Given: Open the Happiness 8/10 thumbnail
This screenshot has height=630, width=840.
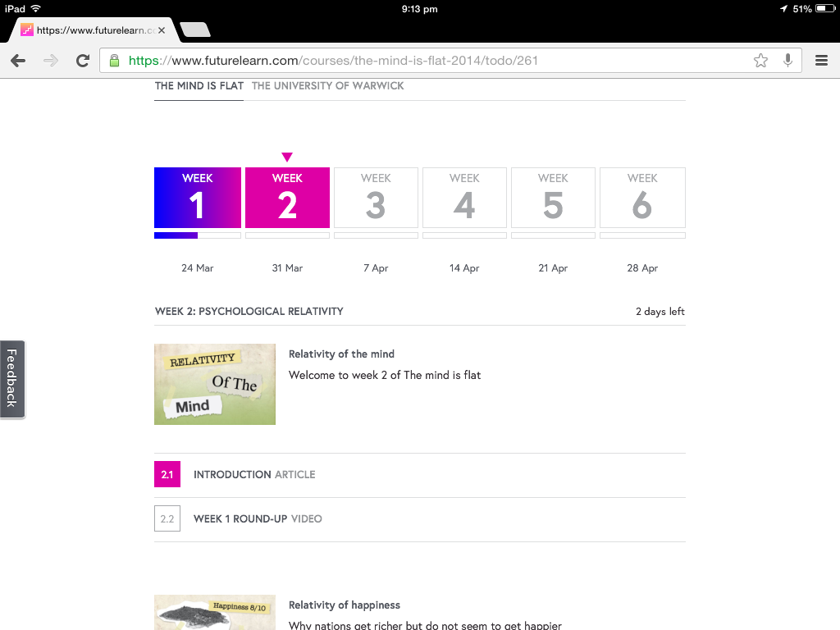Looking at the screenshot, I should 215,612.
